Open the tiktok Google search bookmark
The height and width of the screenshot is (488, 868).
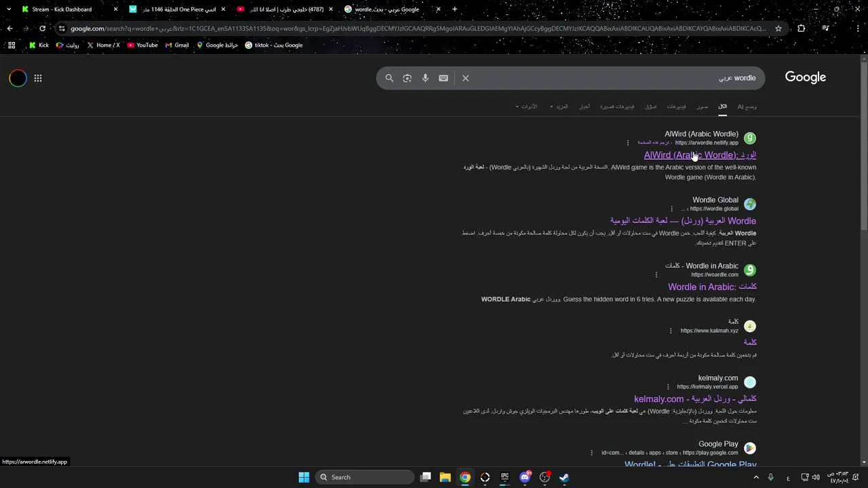tap(274, 45)
